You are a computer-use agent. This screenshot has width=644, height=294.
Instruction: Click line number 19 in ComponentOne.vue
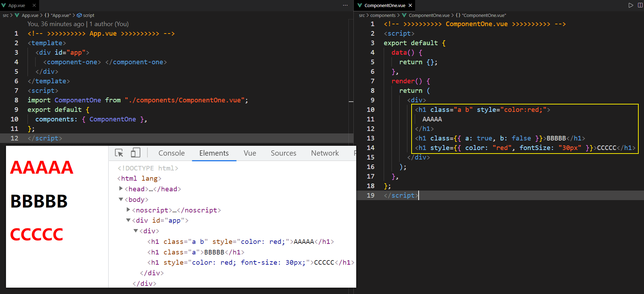(x=371, y=196)
